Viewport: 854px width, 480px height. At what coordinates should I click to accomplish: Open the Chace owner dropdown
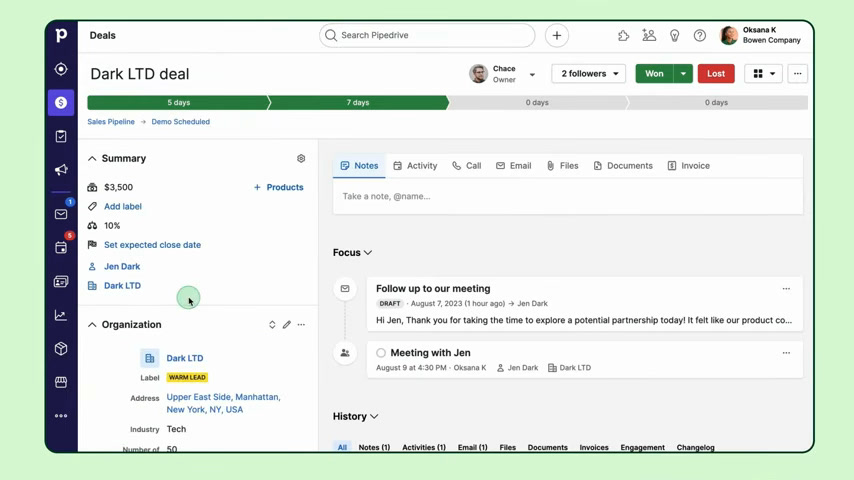[532, 75]
